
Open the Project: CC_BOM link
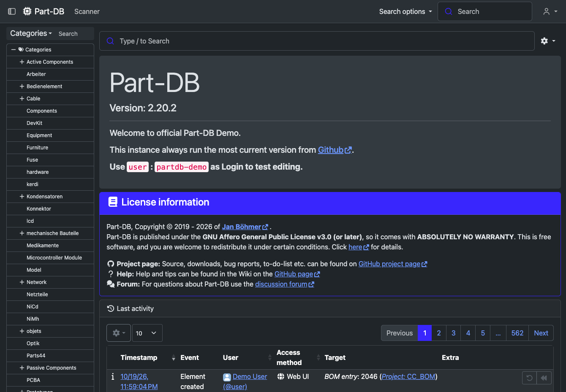(x=408, y=376)
